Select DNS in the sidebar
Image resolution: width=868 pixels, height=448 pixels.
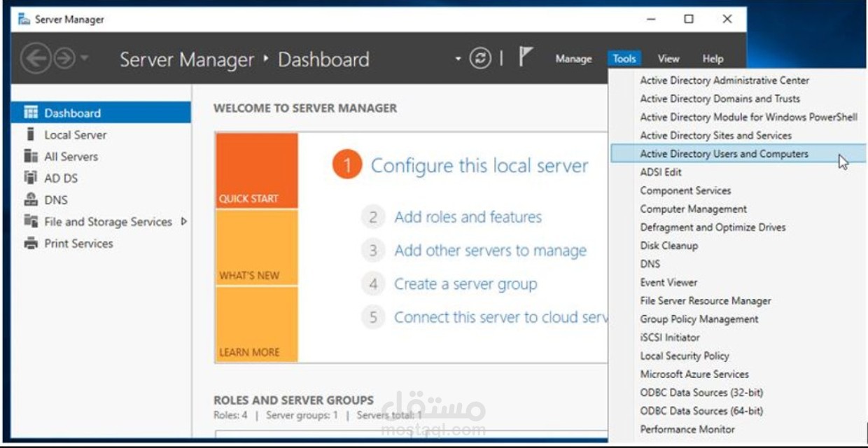[x=101, y=199]
